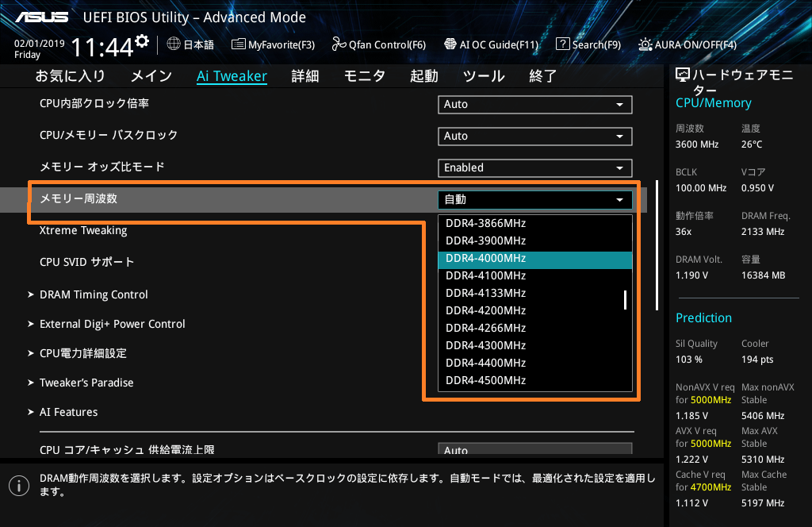Screen dimensions: 812x527
Task: Open the モニタ tab
Action: click(365, 76)
